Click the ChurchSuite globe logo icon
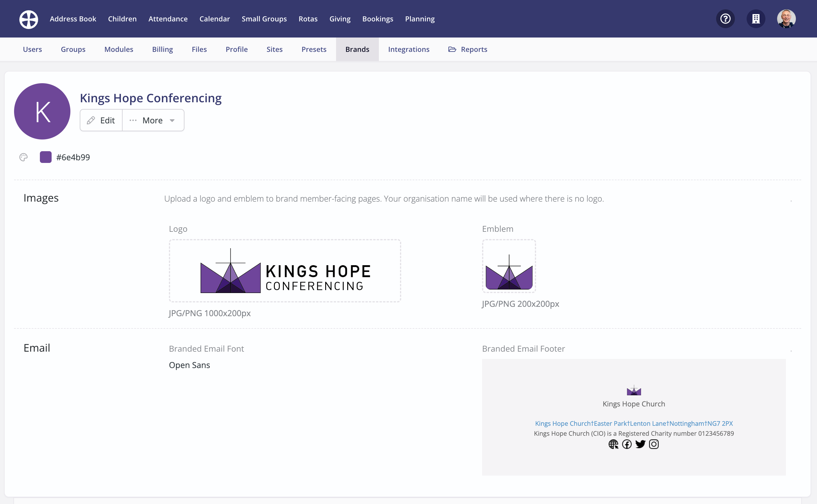This screenshot has width=817, height=504. pos(29,19)
